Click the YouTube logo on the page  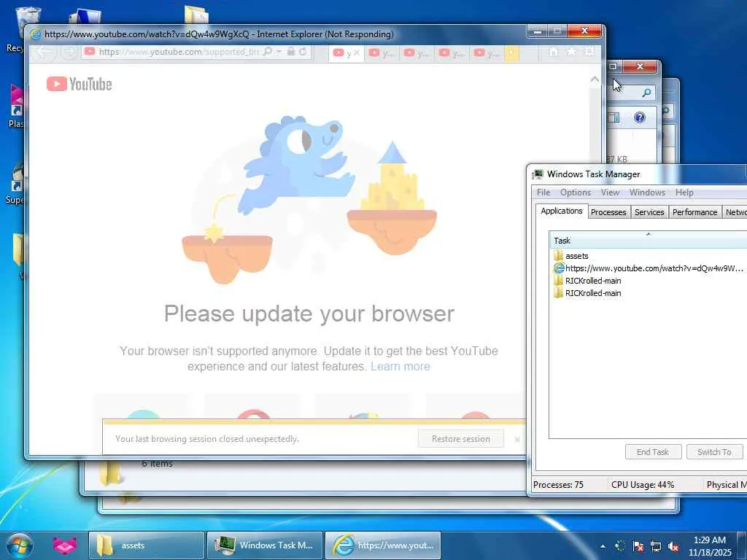pyautogui.click(x=79, y=85)
